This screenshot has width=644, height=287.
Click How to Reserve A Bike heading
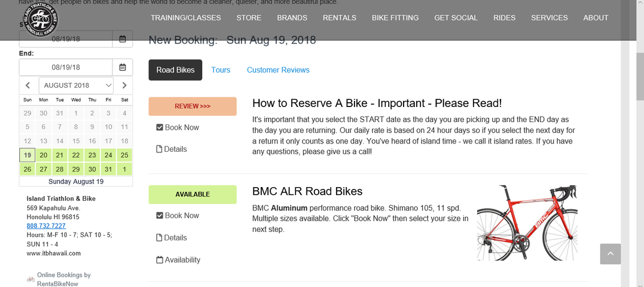coord(377,103)
